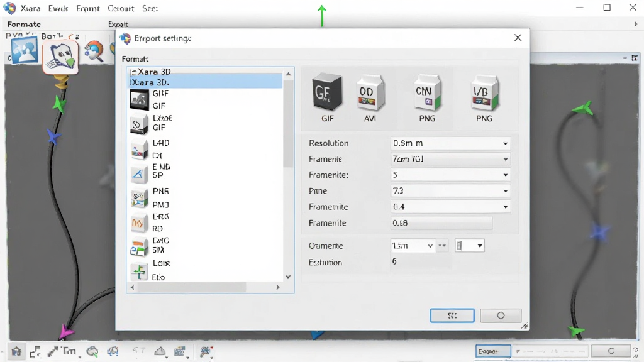This screenshot has height=362, width=644.
Task: Open the Ewuis menu
Action: [58, 8]
